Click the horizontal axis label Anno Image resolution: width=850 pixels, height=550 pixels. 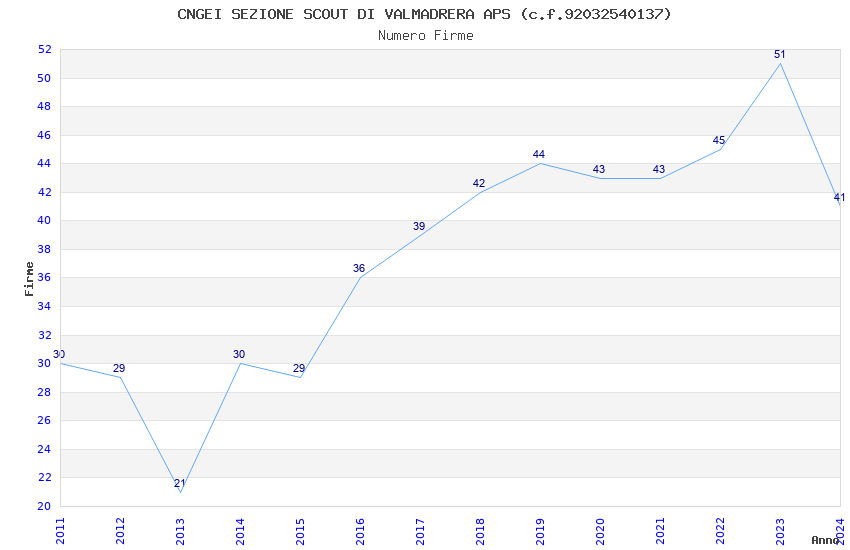(825, 540)
